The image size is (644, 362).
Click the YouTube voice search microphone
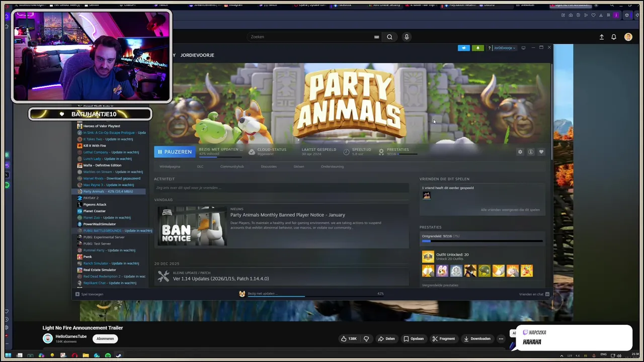[x=407, y=37]
